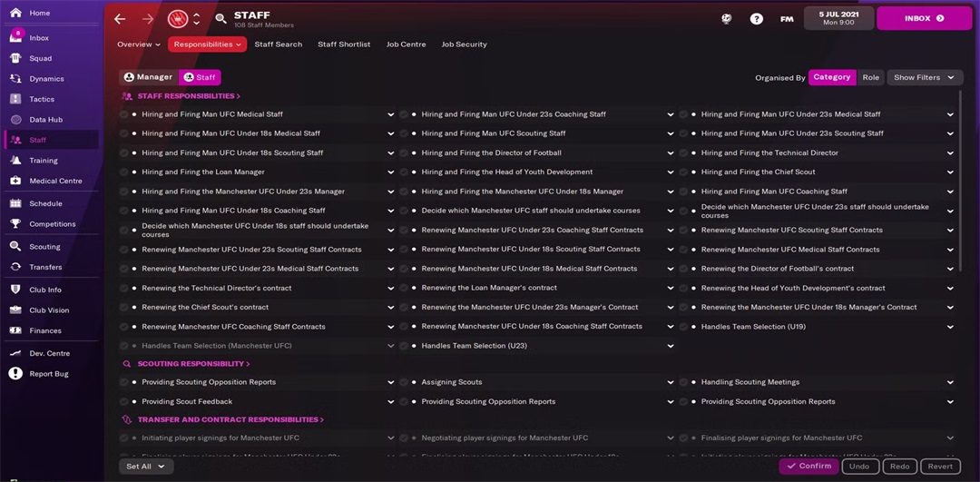Viewport: 980px width, 482px height.
Task: Open the Job Centre tab
Action: [406, 44]
